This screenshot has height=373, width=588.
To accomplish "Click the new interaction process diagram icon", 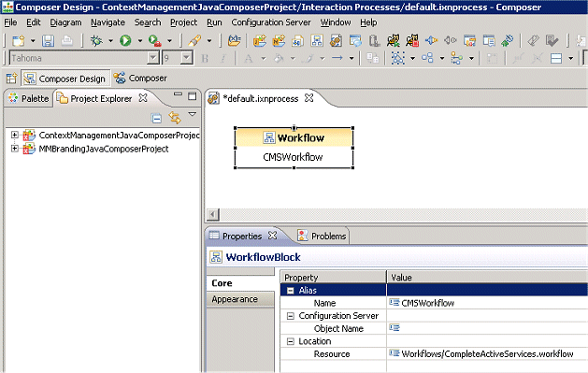I will coord(336,40).
